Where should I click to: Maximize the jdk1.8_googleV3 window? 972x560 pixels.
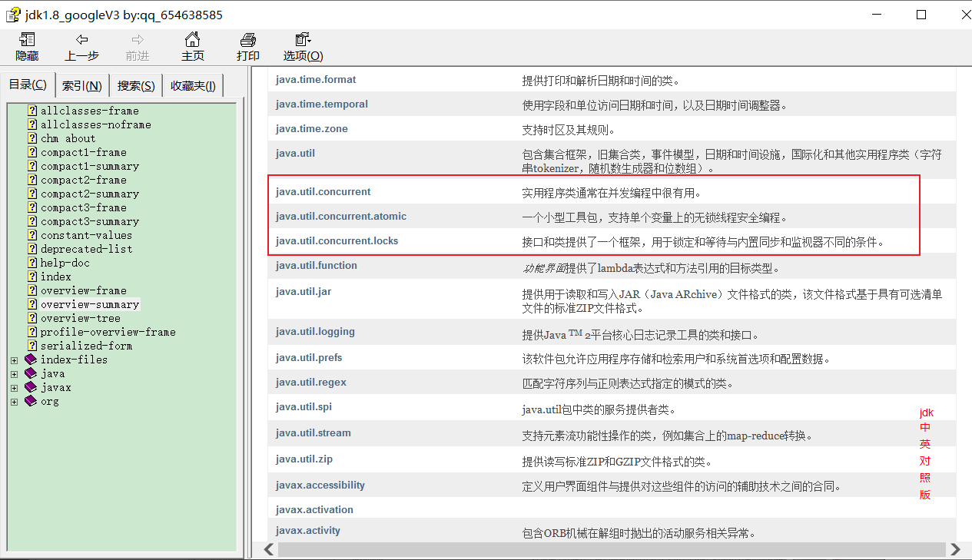(921, 15)
